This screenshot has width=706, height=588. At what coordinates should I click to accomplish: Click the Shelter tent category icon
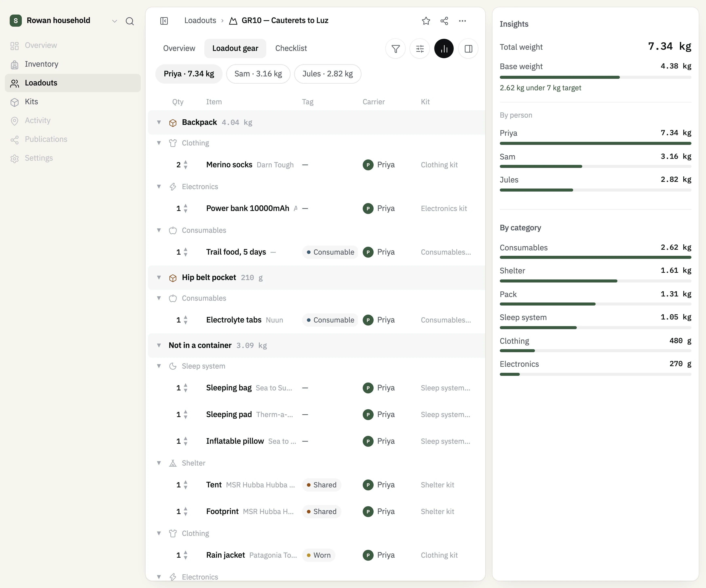[x=173, y=463]
